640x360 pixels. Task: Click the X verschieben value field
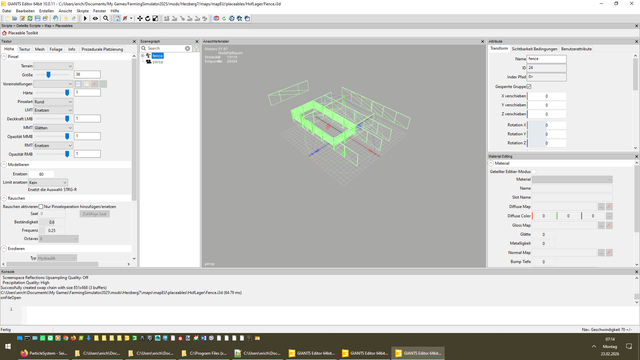547,96
